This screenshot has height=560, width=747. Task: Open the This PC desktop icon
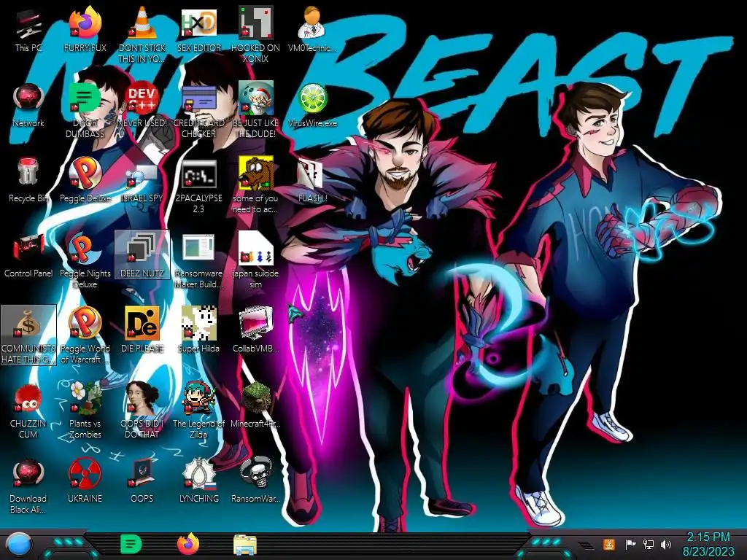click(28, 29)
